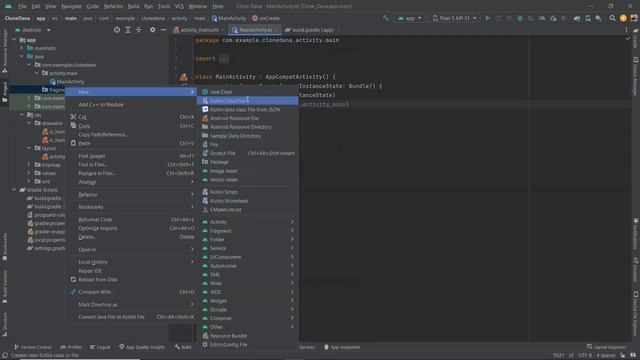Viewport: 640px width, 360px height.
Task: Open Project panel gear options
Action: pos(152,30)
